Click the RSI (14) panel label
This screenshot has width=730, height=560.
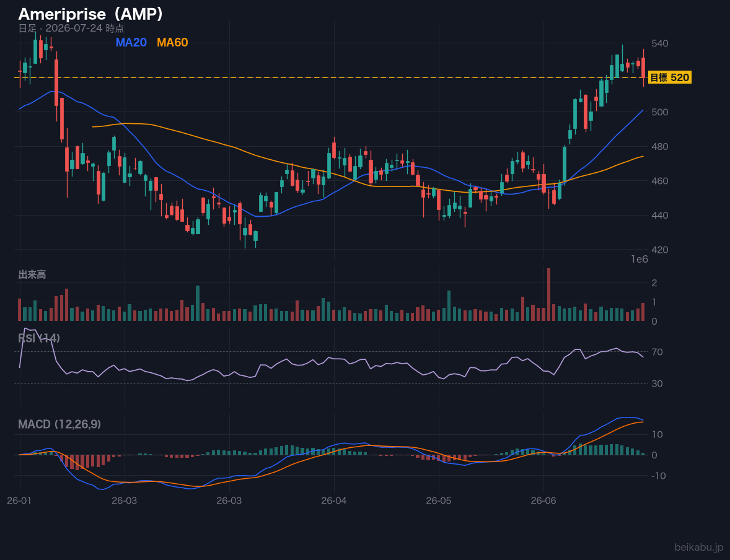(39, 338)
